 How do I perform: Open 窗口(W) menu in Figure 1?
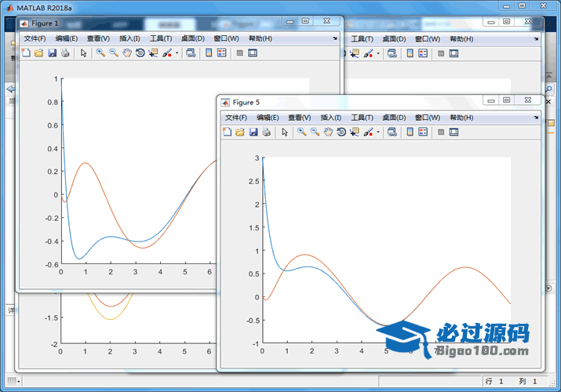(x=226, y=38)
